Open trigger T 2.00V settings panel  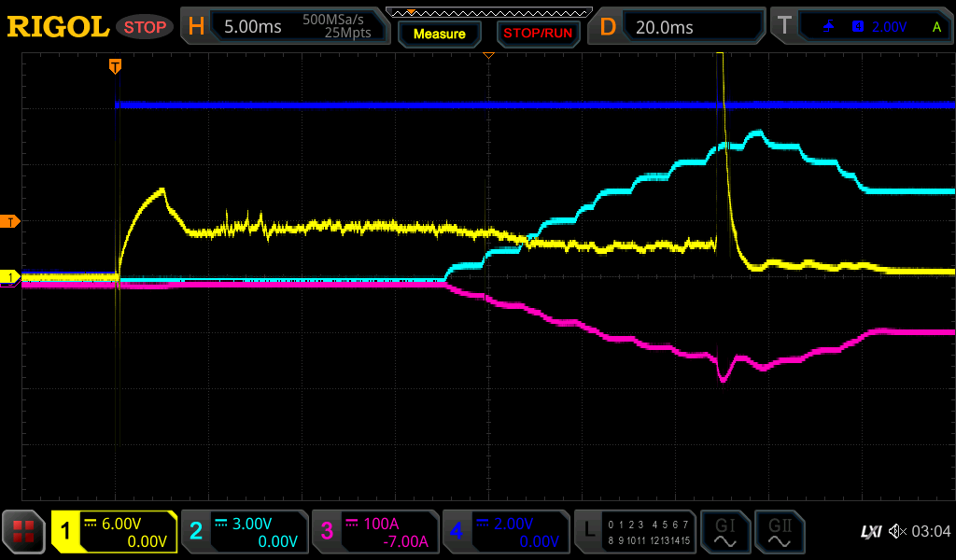pos(862,27)
